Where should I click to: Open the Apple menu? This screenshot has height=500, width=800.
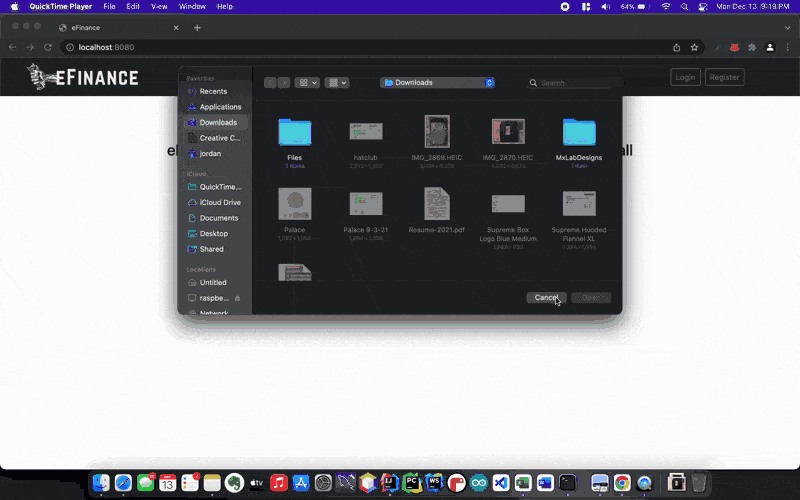14,7
